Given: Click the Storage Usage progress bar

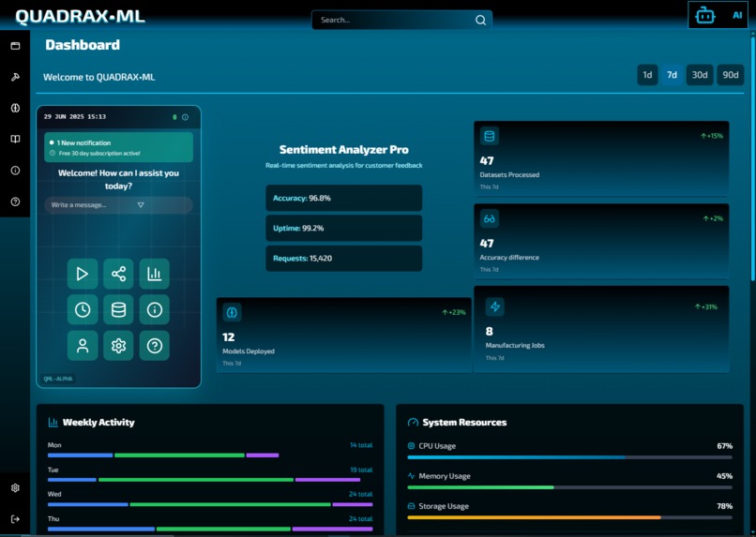Looking at the screenshot, I should [x=570, y=517].
